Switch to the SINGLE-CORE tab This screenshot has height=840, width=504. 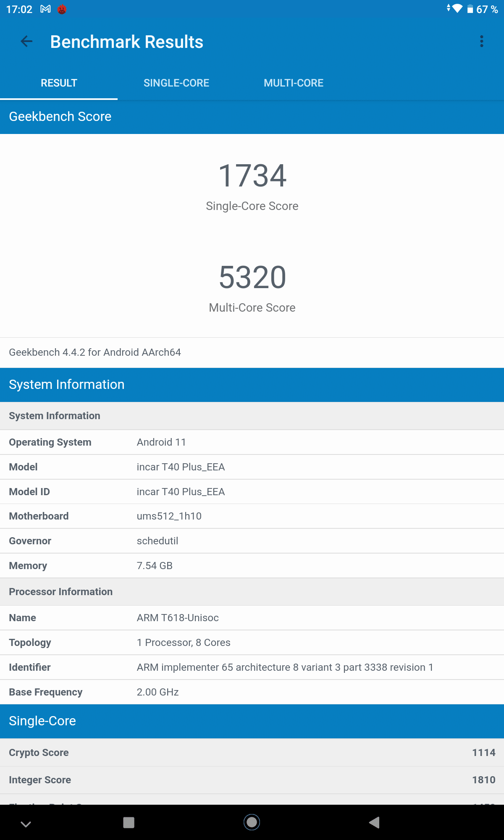176,83
